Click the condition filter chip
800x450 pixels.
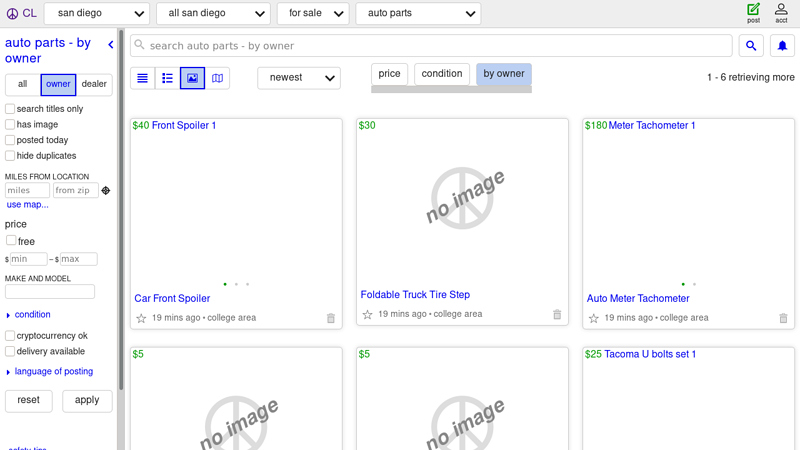[x=442, y=74]
